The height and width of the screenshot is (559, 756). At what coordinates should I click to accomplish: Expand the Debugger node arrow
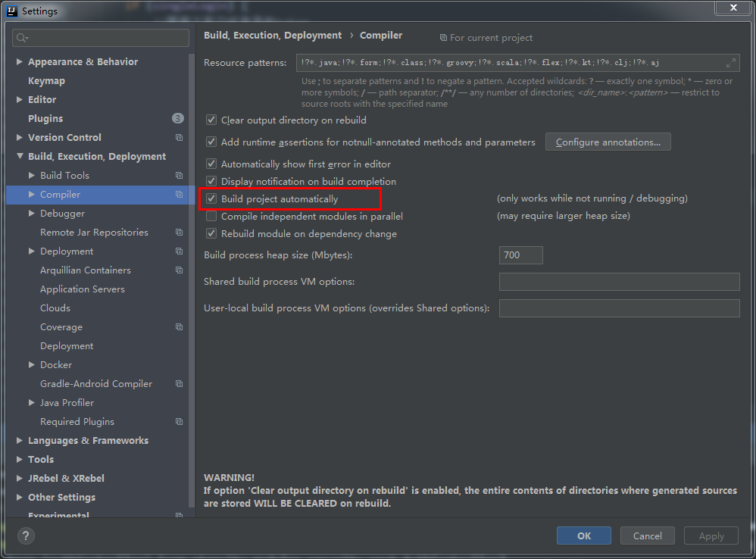coord(31,213)
